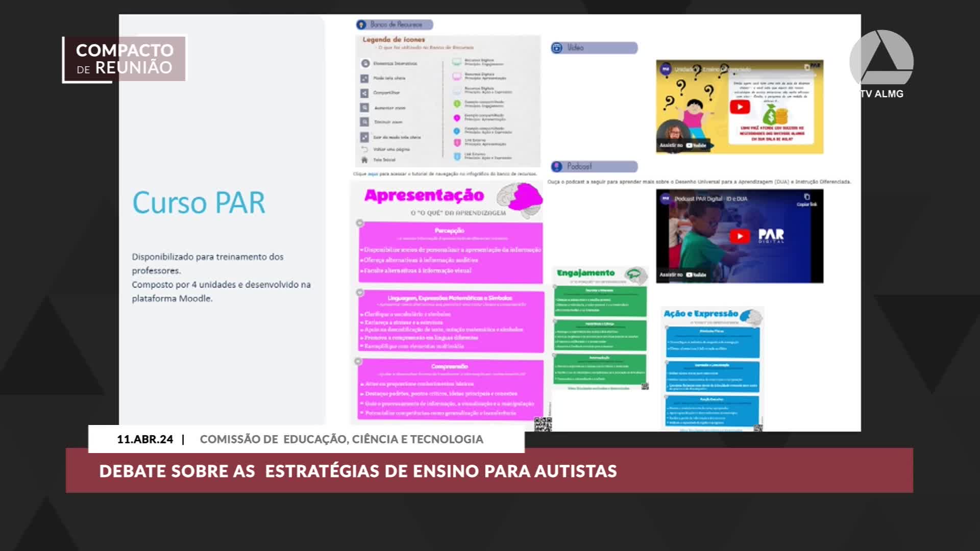Click 'Assistir no YouTube' on podcast video
The width and height of the screenshot is (980, 551).
(x=682, y=274)
